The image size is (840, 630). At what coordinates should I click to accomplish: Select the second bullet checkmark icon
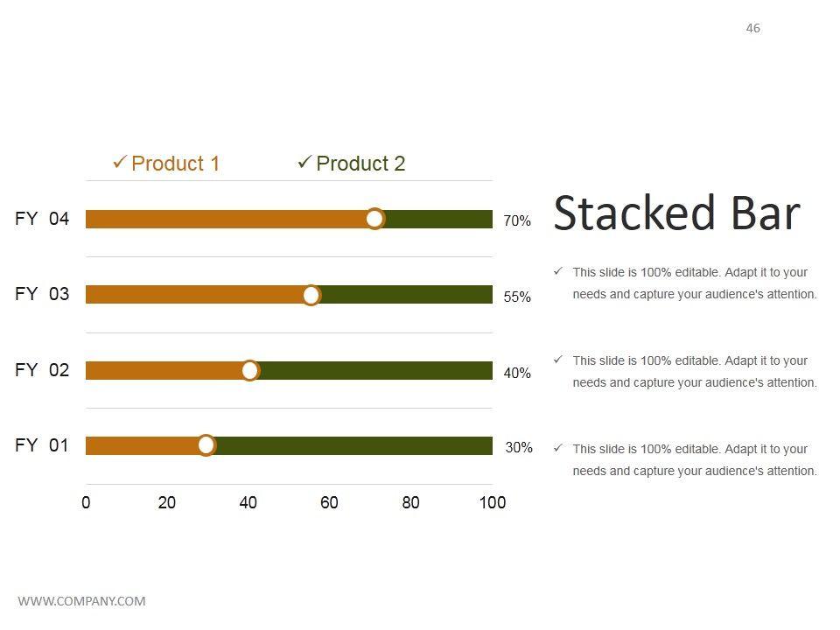point(558,360)
